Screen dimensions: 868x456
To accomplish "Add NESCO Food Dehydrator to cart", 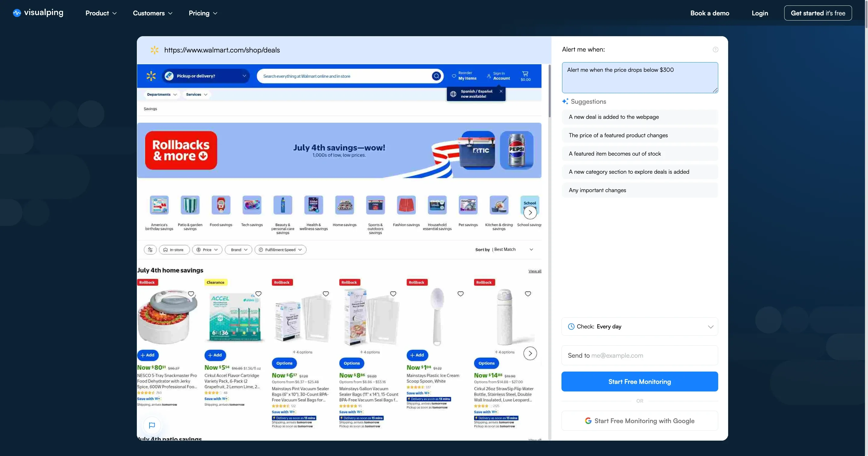I will click(x=148, y=355).
